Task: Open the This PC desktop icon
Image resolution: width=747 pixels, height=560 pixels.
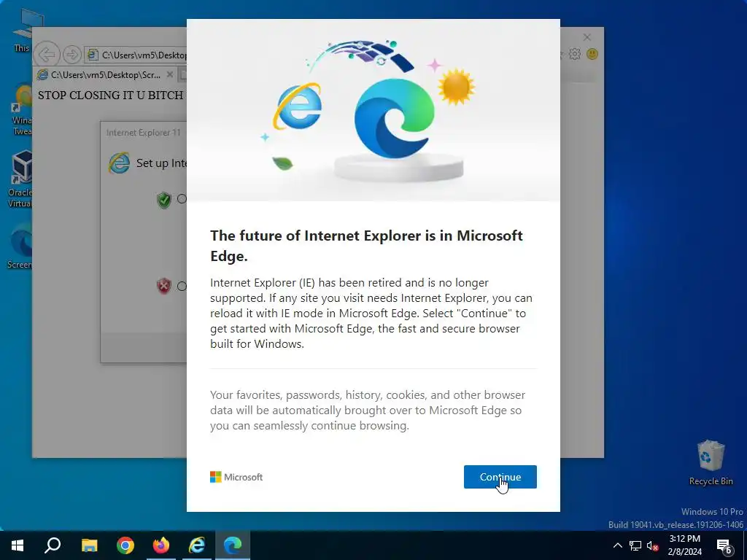Action: pos(22,29)
